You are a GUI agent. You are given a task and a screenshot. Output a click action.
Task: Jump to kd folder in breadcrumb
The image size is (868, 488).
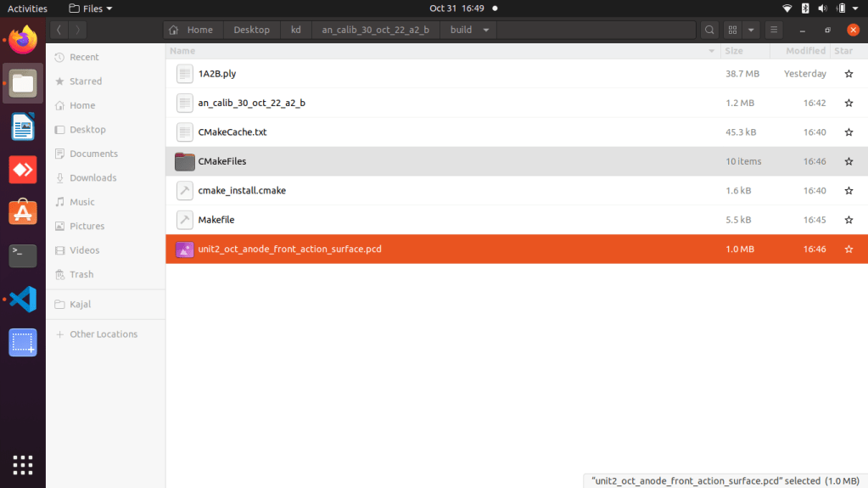click(x=296, y=30)
